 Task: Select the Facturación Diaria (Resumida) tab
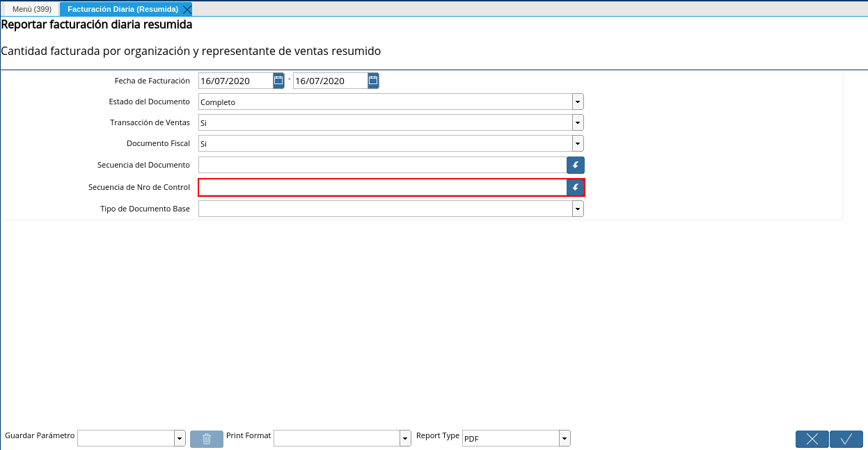click(x=123, y=9)
